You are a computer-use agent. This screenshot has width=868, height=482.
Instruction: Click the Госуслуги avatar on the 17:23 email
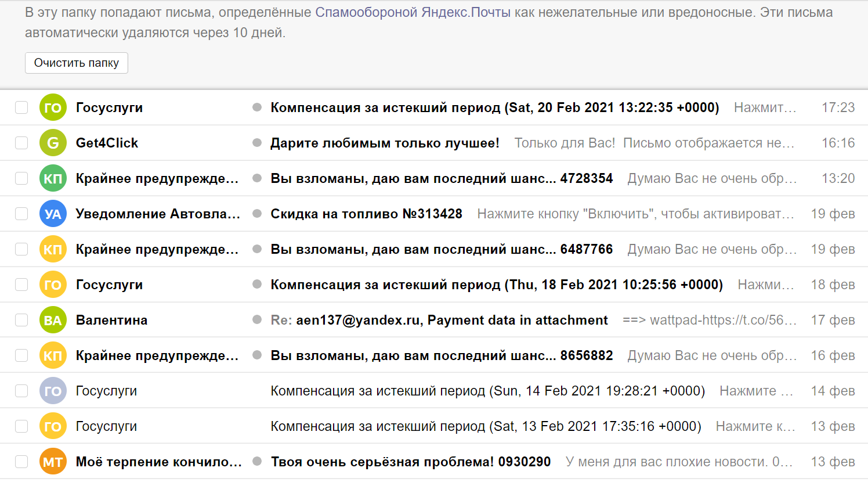[53, 107]
